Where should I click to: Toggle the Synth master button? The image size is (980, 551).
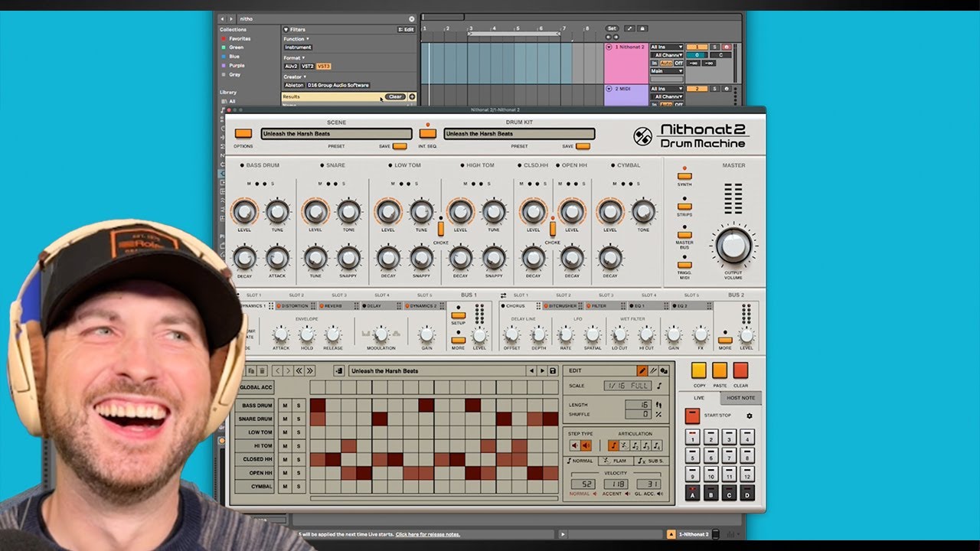tap(684, 176)
